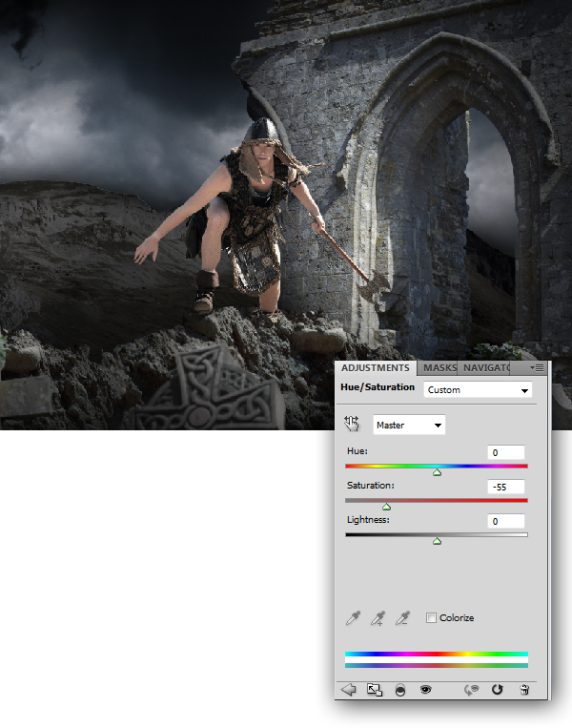The height and width of the screenshot is (728, 572).
Task: Click the Lightness value input field
Action: [x=505, y=521]
